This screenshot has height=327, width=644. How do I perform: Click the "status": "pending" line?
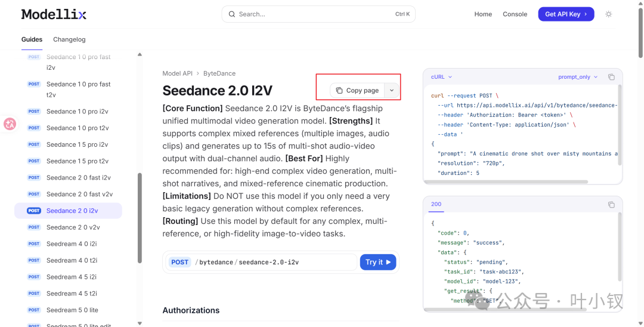[476, 262]
